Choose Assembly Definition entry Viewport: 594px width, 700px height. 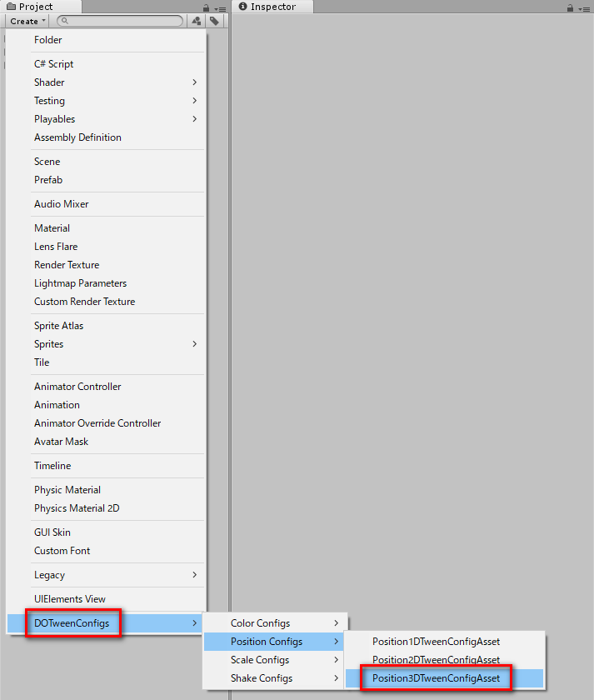106,137
